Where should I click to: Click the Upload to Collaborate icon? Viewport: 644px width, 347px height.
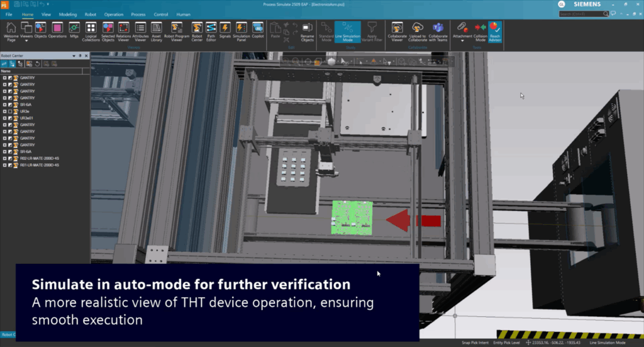point(418,31)
